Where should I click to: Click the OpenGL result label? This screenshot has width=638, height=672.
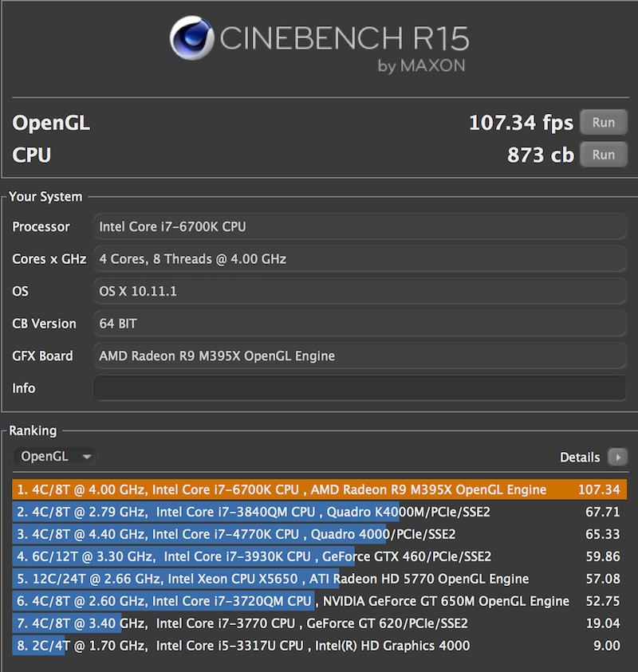tap(51, 124)
